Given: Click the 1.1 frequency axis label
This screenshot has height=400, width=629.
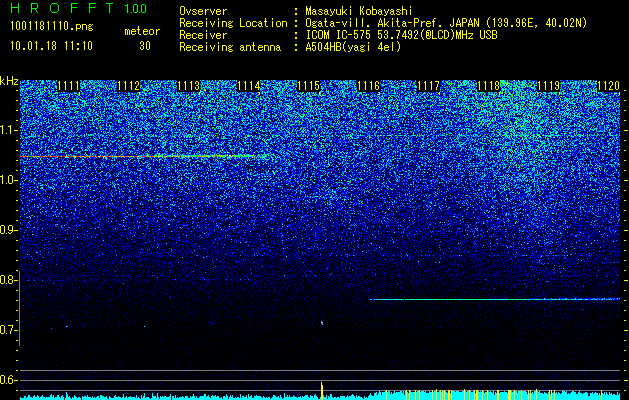Looking at the screenshot, I should point(8,130).
